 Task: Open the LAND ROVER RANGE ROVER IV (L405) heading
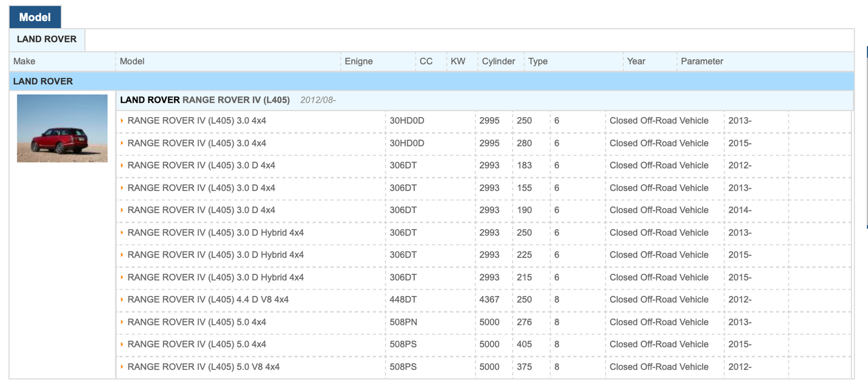pos(205,100)
